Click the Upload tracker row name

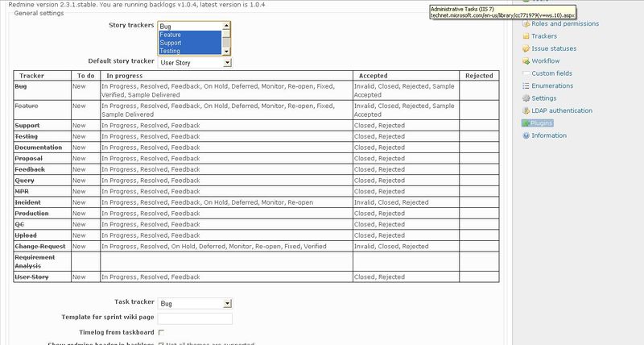pos(26,235)
